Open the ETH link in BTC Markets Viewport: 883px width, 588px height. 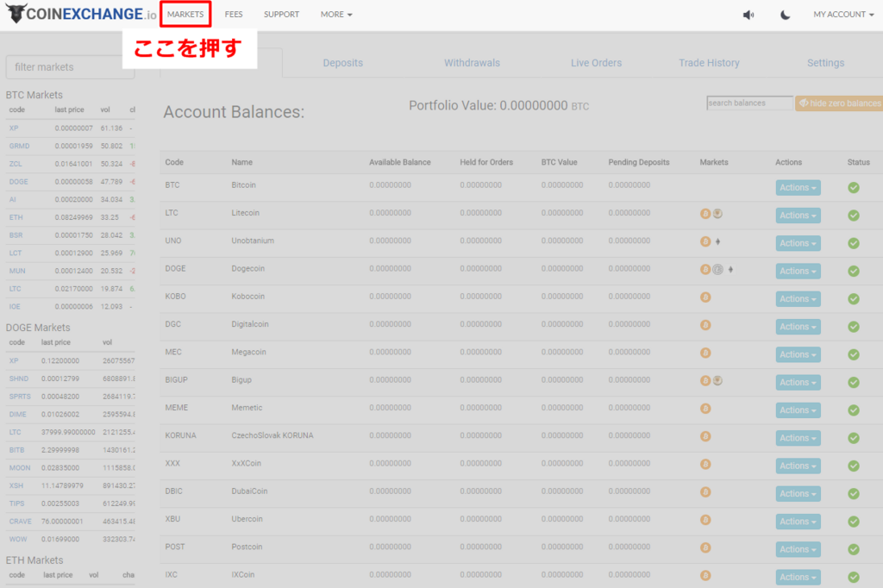(16, 217)
